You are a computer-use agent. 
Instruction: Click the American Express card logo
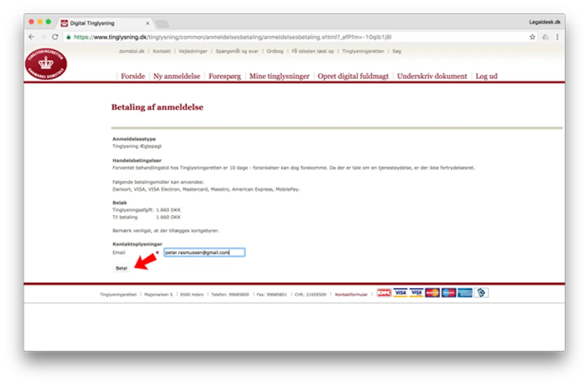(465, 293)
